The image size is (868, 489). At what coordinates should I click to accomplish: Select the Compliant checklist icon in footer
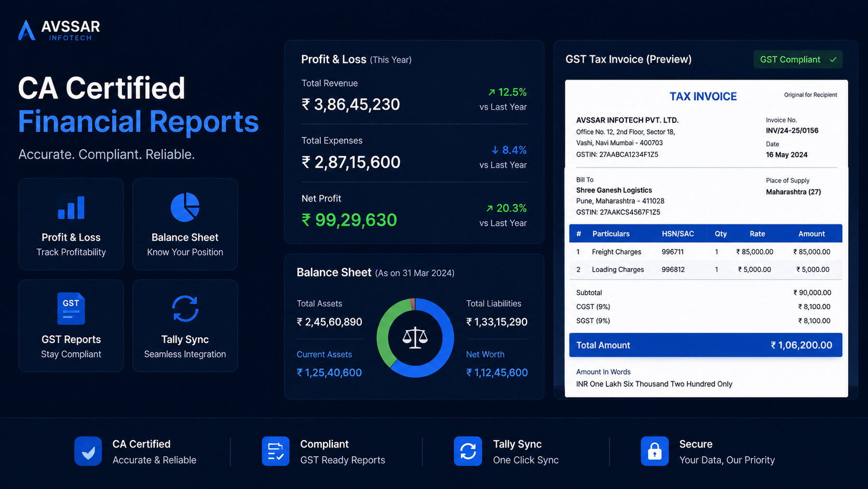click(276, 451)
